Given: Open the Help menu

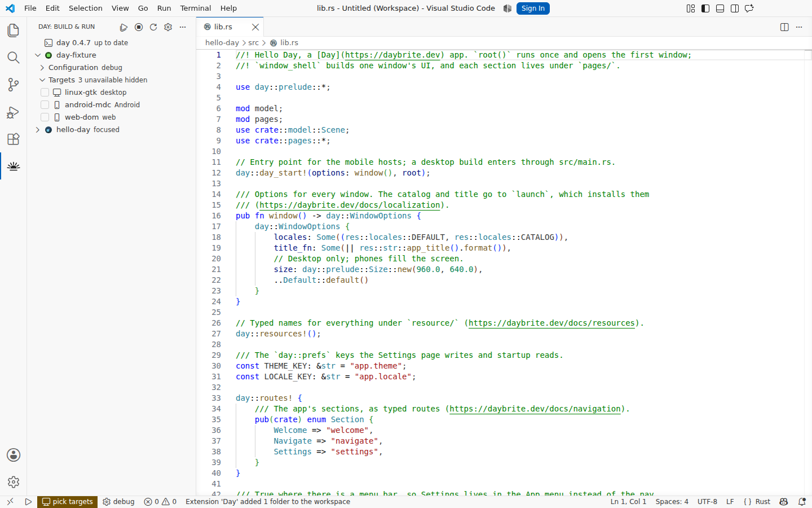Looking at the screenshot, I should (228, 8).
